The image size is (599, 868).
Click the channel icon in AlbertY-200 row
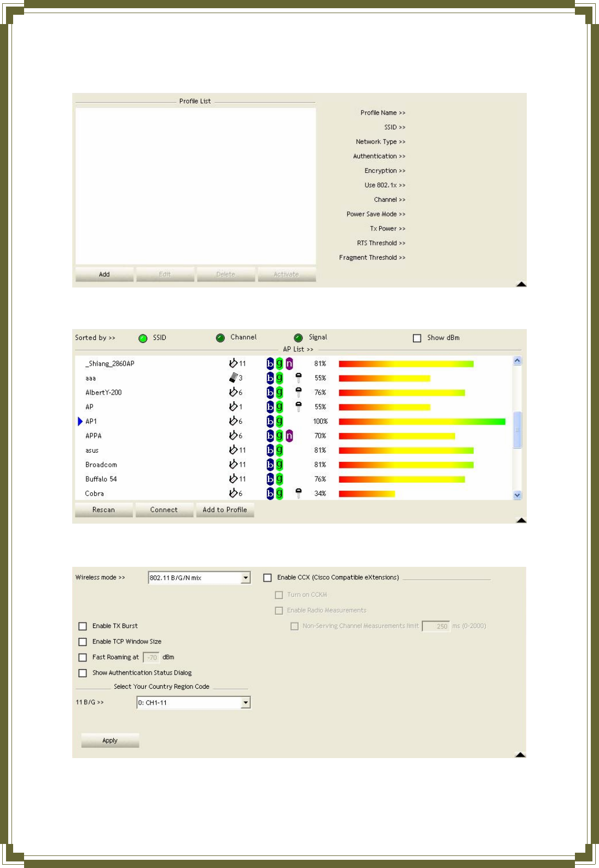coord(234,392)
